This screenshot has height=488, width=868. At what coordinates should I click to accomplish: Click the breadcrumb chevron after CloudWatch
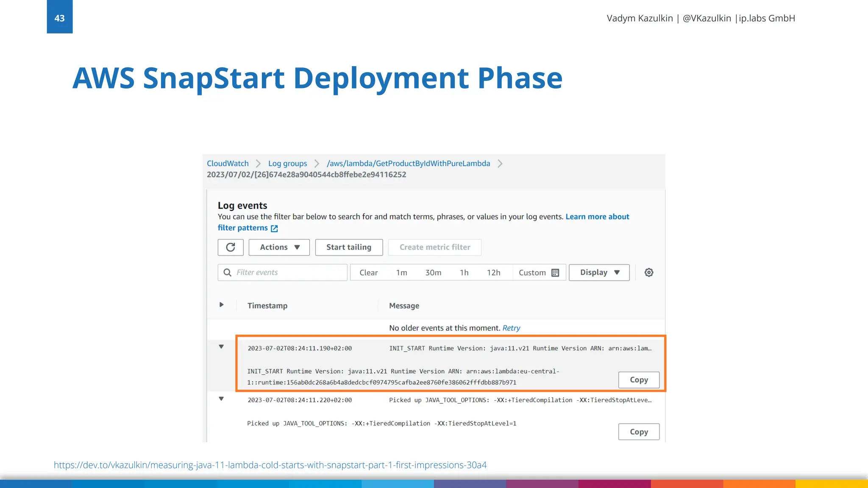tap(258, 164)
